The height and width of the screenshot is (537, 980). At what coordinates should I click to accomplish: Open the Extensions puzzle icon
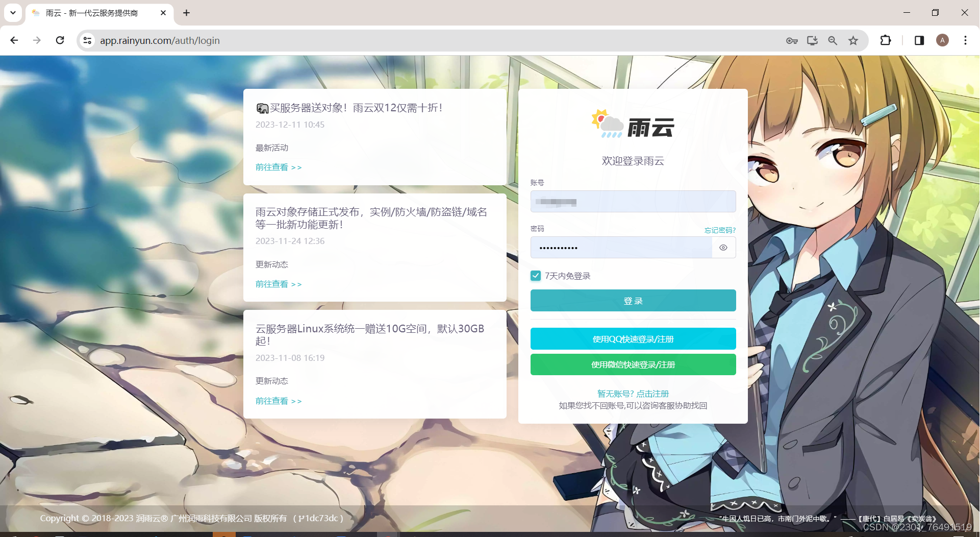click(x=886, y=40)
